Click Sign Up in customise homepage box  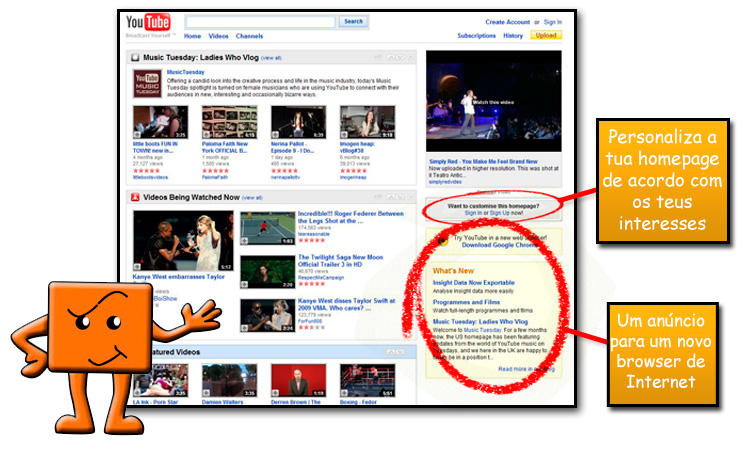(x=499, y=213)
